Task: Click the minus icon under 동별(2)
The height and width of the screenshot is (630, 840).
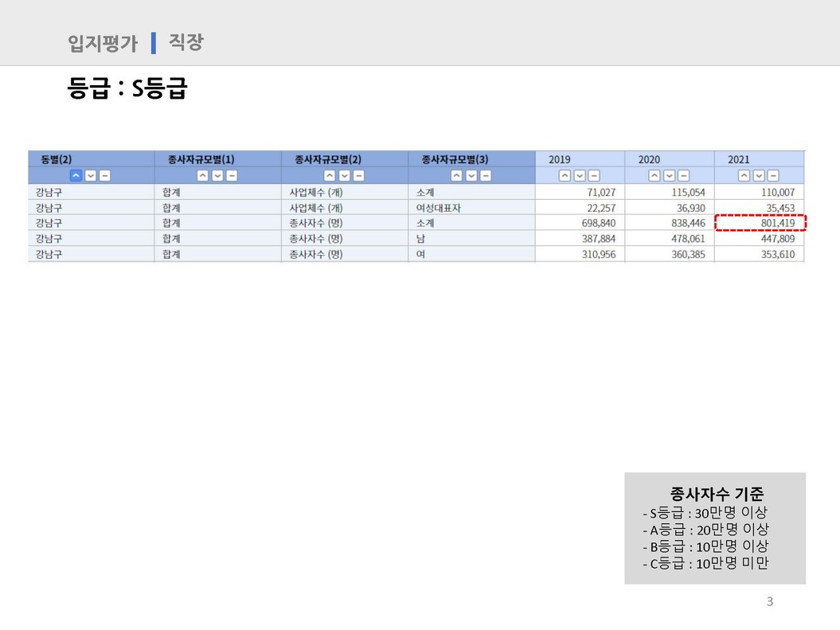Action: 105,176
